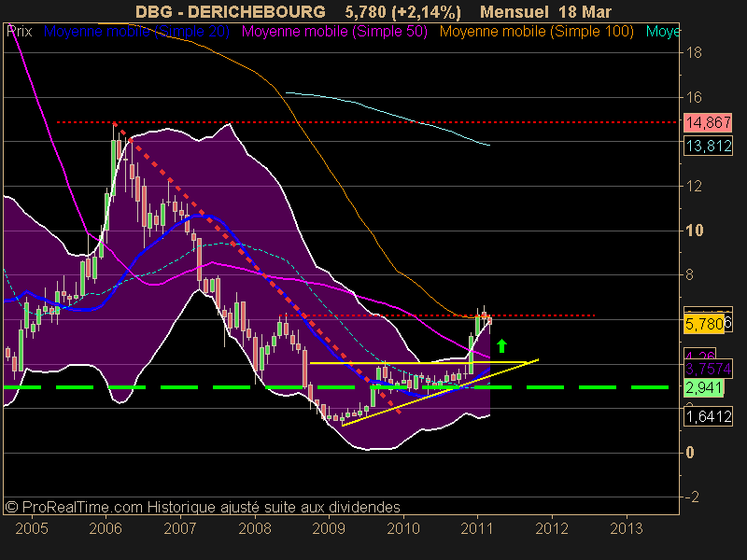Click the bold 0 on price axis
Screen dimensions: 747x560
click(690, 453)
